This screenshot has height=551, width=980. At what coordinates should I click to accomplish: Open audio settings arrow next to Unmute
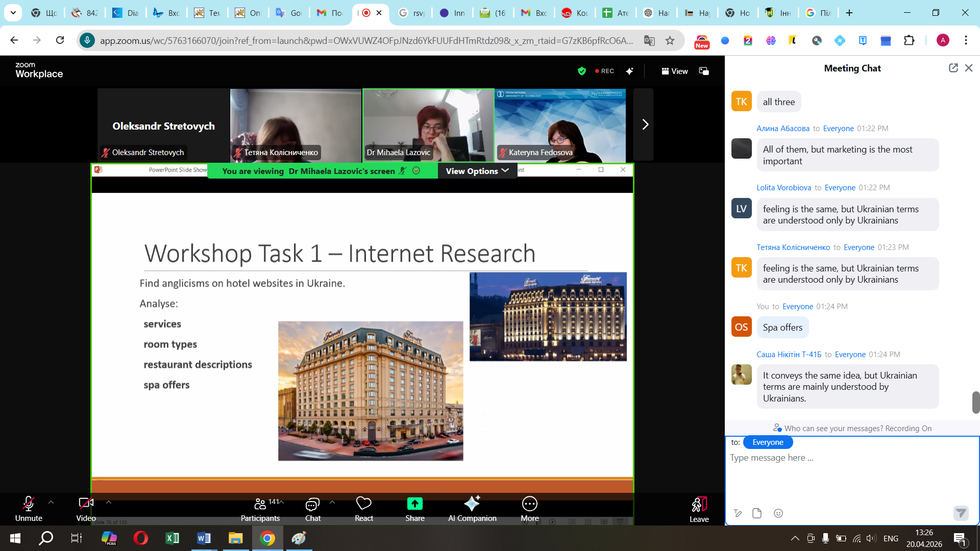(x=51, y=503)
